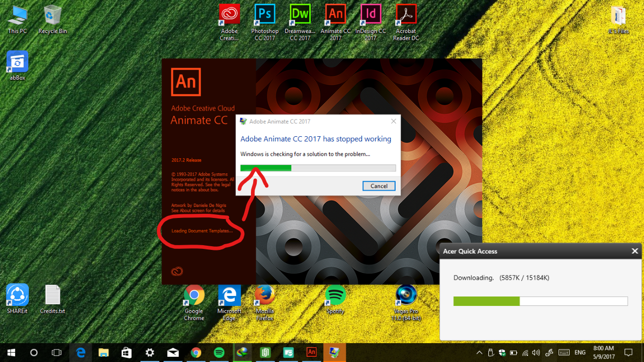Switch to Animate CC taskbar button
This screenshot has height=362, width=644.
(311, 353)
